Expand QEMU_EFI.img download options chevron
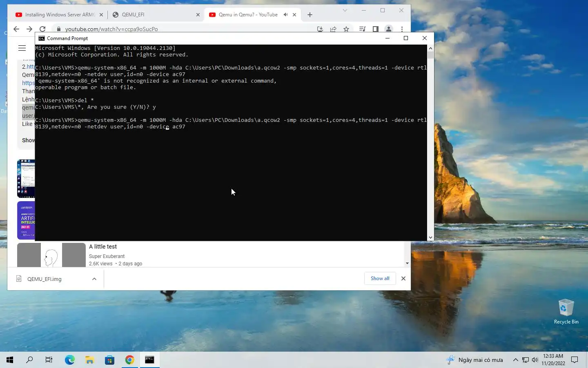The image size is (588, 368). coord(94,279)
